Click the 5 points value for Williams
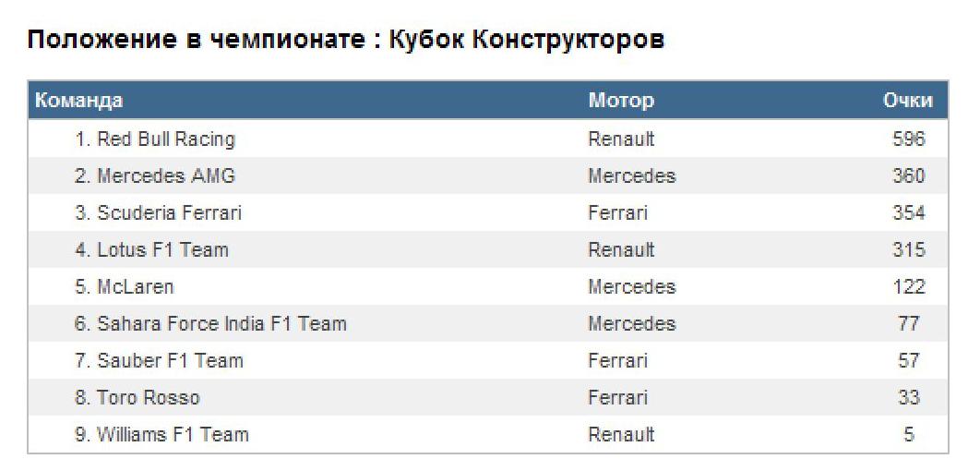980x471 pixels. tap(909, 435)
